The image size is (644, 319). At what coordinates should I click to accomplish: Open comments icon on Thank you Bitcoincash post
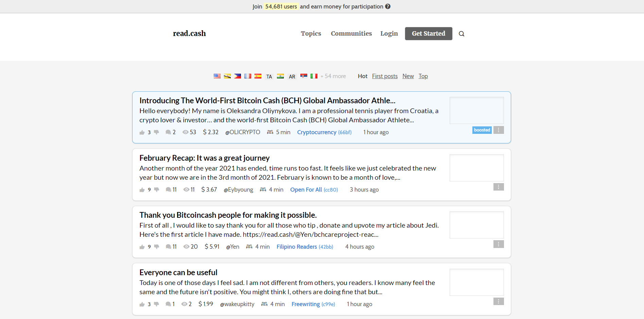(x=168, y=247)
